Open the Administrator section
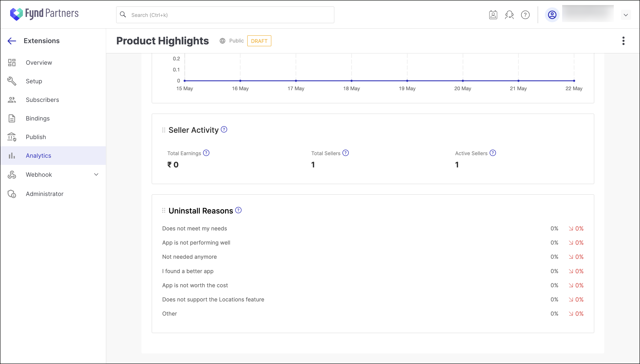640x364 pixels. (x=53, y=194)
